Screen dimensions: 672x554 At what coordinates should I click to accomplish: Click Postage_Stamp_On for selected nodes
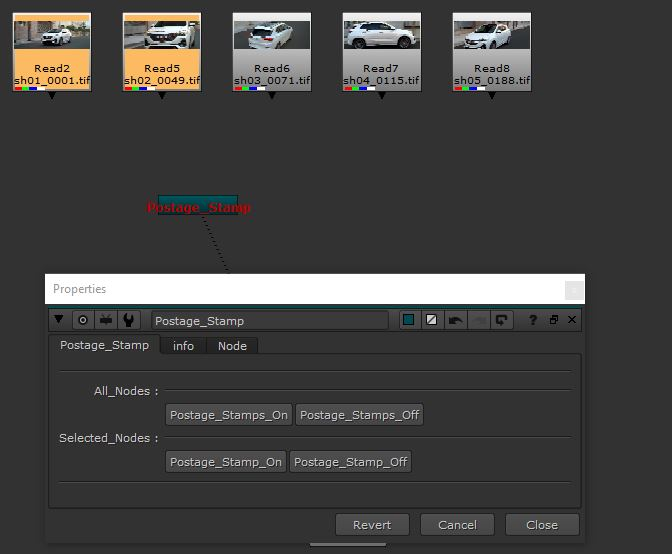pyautogui.click(x=226, y=462)
